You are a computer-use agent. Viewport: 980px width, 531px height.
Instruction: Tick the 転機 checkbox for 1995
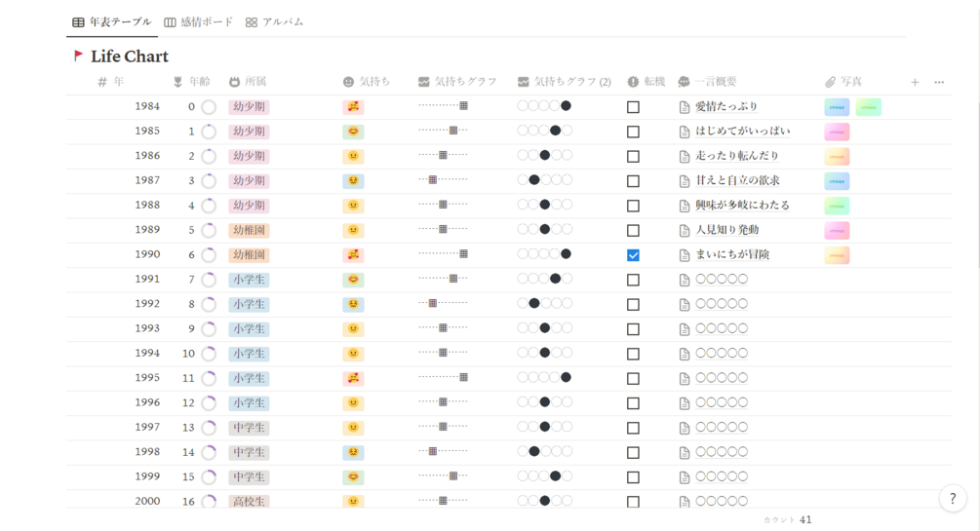[x=633, y=378]
